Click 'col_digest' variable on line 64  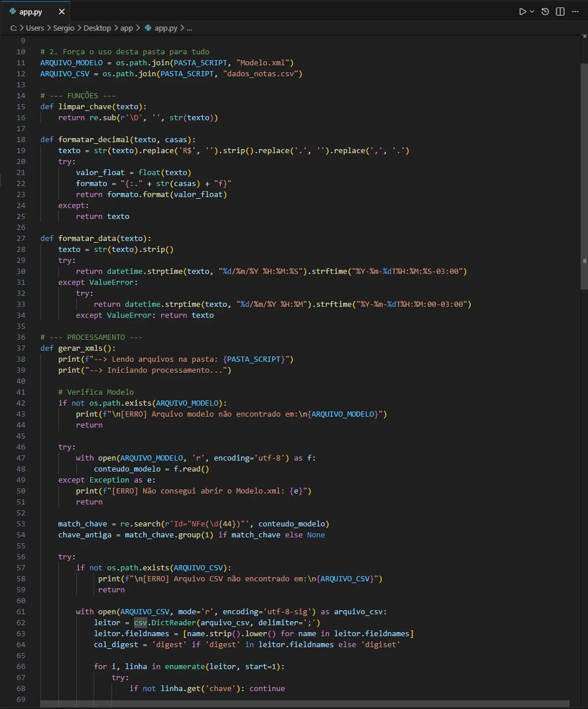[x=116, y=644]
